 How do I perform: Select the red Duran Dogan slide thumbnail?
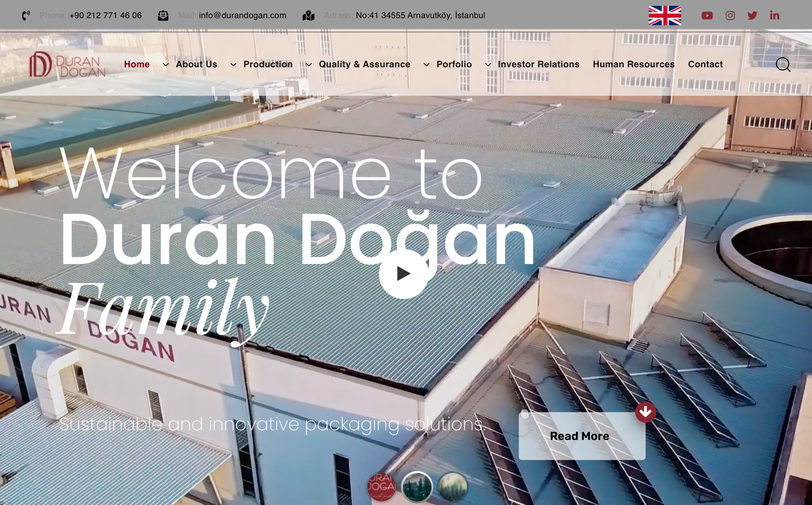[381, 487]
